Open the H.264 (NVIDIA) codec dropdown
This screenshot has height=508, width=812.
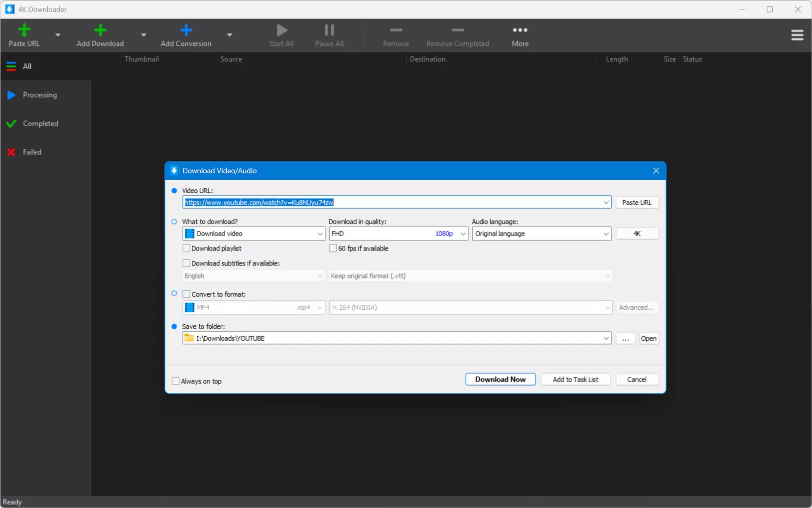470,308
